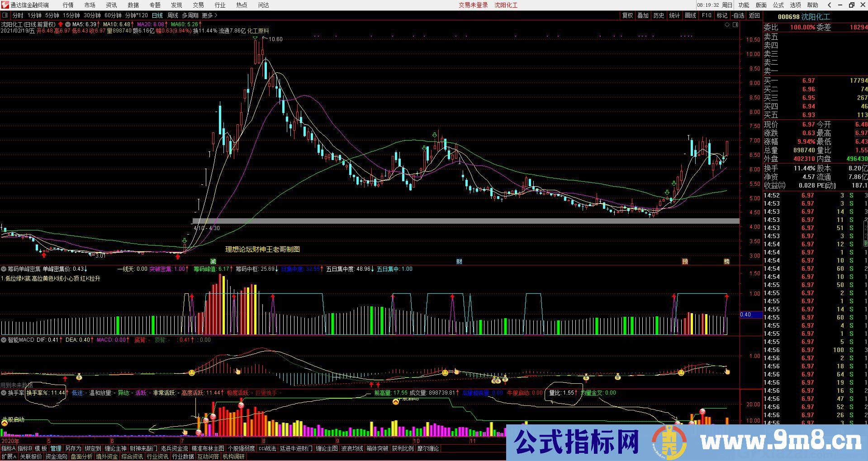This screenshot has width=868, height=461.
Task: Click the 买一 bid level in order book
Action: (772, 80)
